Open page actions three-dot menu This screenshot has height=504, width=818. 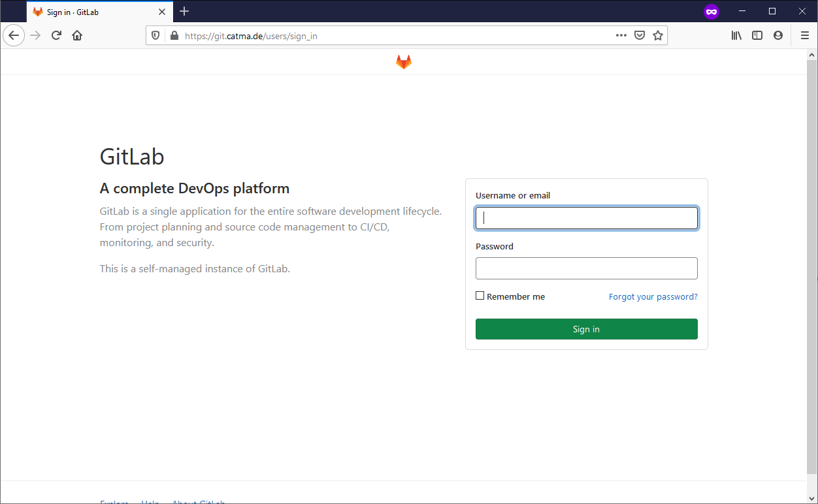pyautogui.click(x=621, y=35)
